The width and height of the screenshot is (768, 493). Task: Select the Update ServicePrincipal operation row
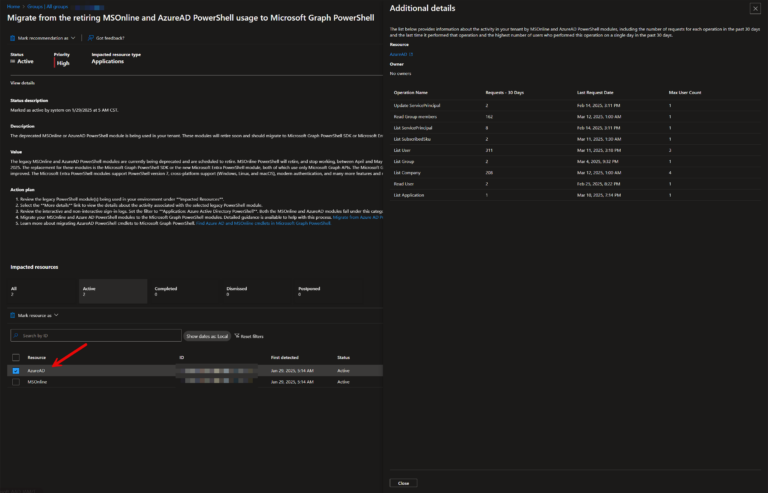(x=575, y=106)
